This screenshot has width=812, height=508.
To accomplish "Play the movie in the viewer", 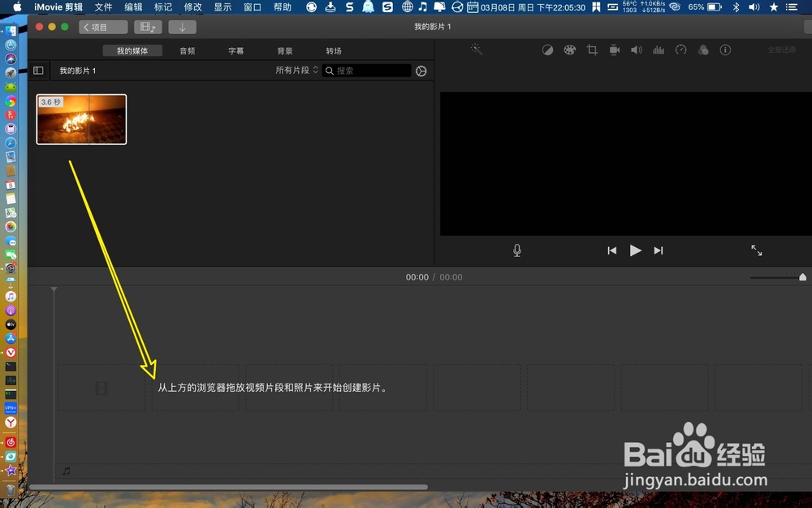I will point(636,250).
